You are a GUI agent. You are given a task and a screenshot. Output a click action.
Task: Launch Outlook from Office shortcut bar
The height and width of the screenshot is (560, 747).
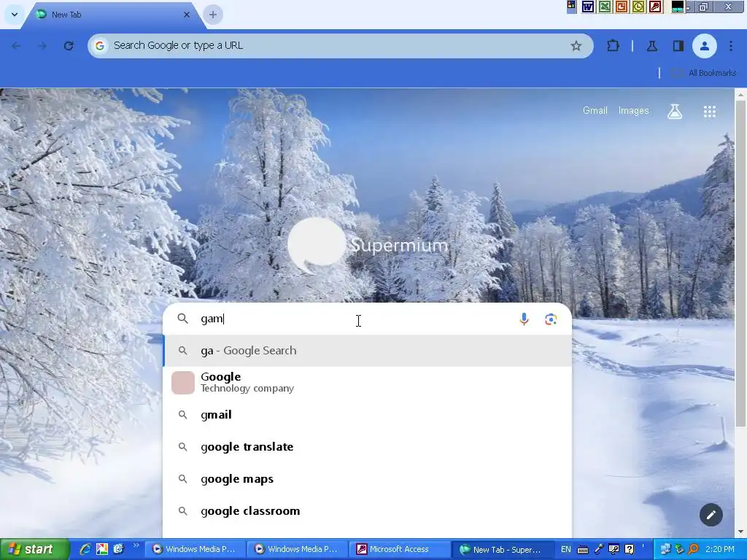638,7
